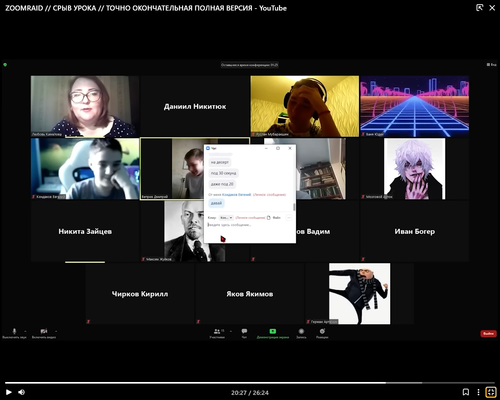
Task: Select the teacher's video tile with glasses
Action: pyautogui.click(x=85, y=106)
